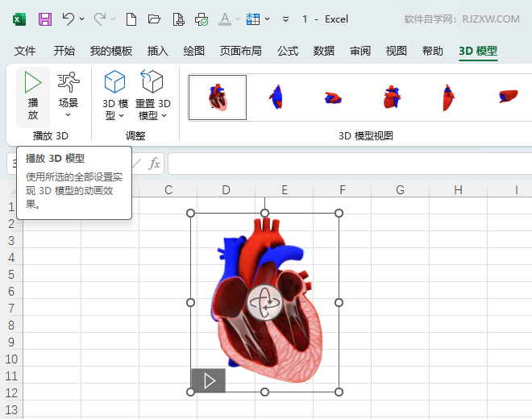This screenshot has width=532, height=419.
Task: Select column C header
Action: tap(168, 189)
